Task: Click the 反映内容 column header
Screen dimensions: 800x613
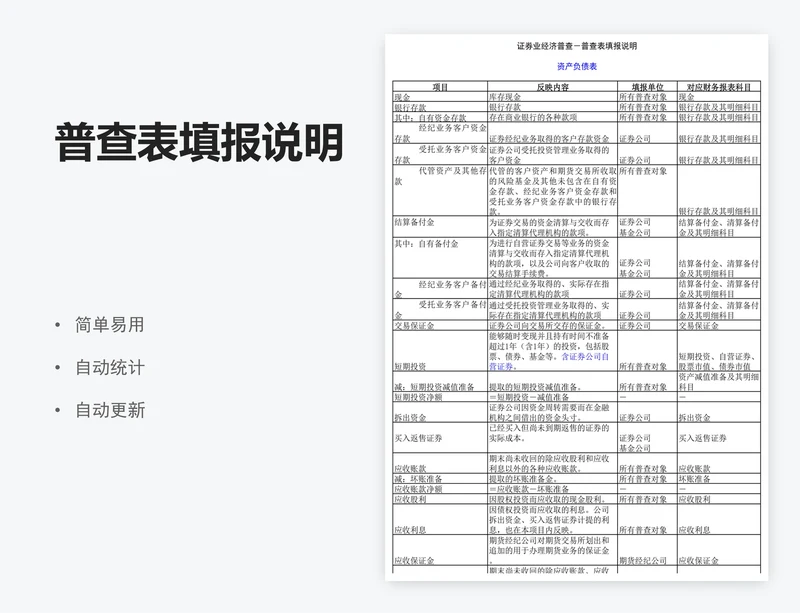Action: coord(553,87)
